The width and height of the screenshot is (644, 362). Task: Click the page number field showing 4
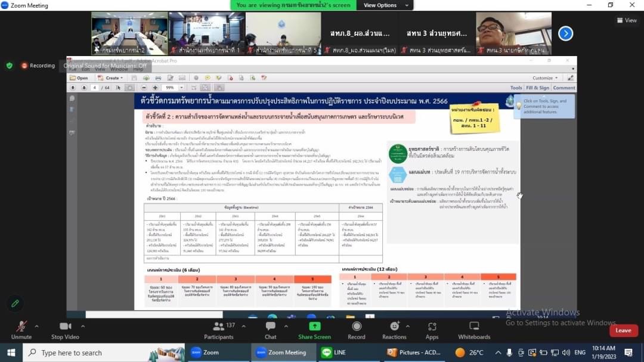[x=94, y=88]
